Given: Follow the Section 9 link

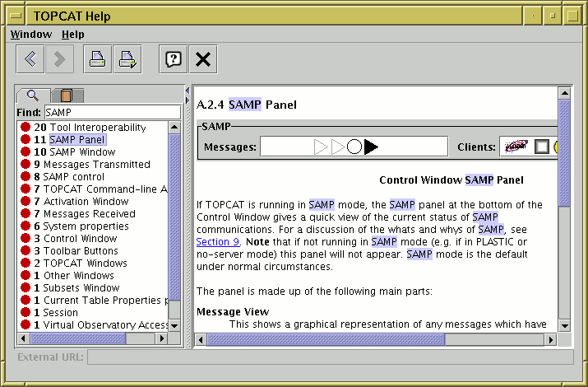Looking at the screenshot, I should 218,242.
